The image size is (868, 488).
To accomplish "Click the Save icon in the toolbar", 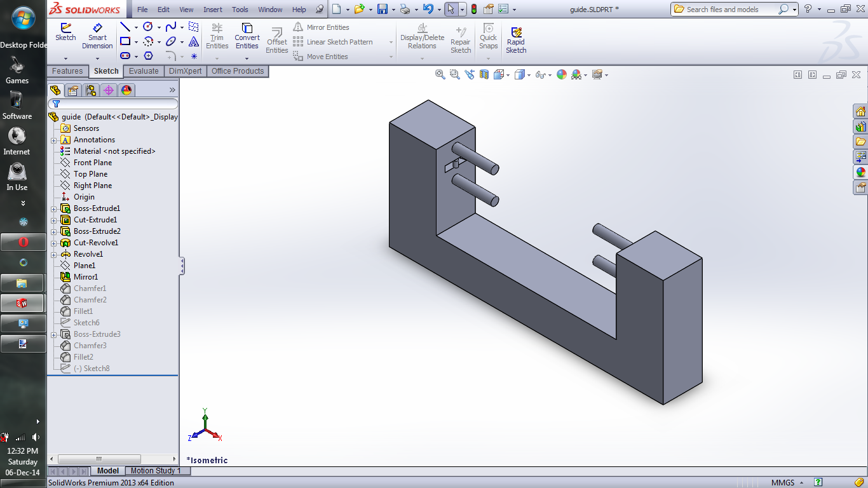I will coord(383,9).
